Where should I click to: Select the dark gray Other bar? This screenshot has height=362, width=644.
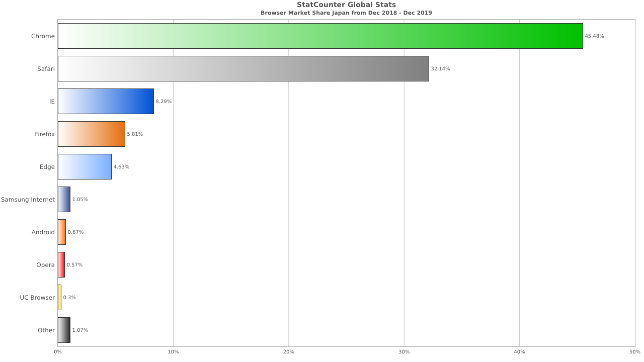[x=64, y=330]
